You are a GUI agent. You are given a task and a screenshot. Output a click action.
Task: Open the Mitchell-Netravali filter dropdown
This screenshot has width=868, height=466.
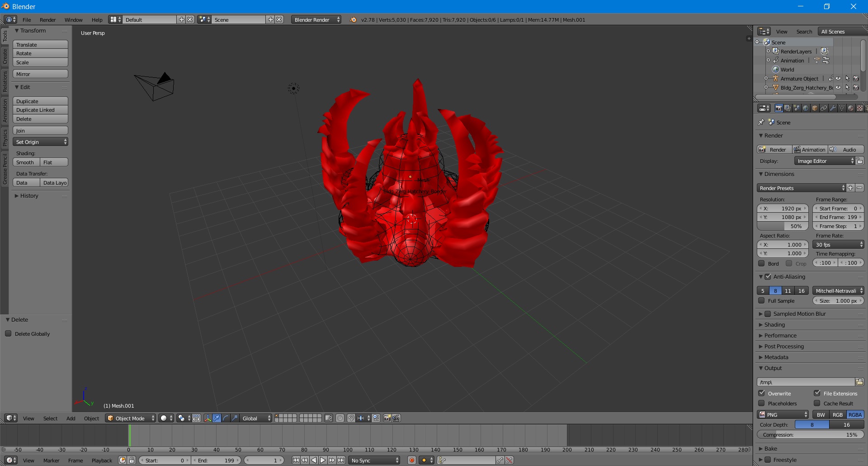[x=838, y=290]
